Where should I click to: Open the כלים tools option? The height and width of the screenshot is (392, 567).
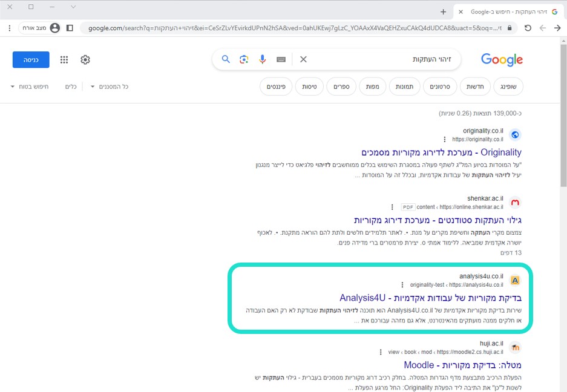pyautogui.click(x=71, y=87)
